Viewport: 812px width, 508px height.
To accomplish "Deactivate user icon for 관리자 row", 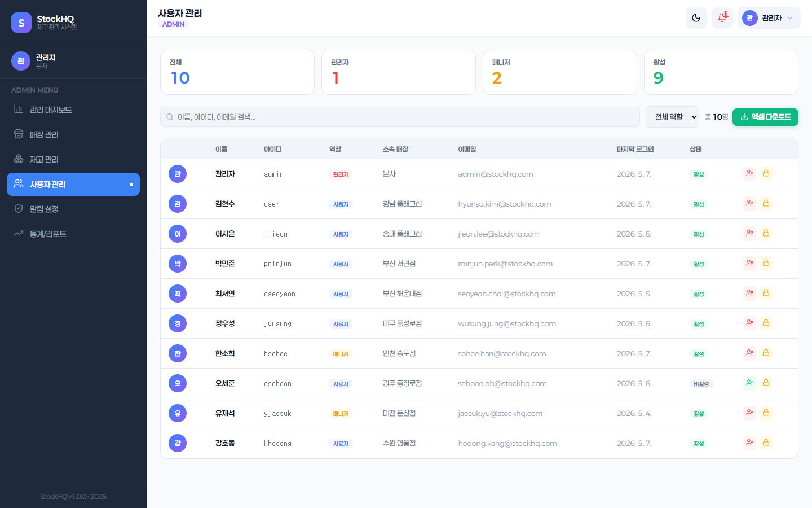I will pyautogui.click(x=749, y=173).
